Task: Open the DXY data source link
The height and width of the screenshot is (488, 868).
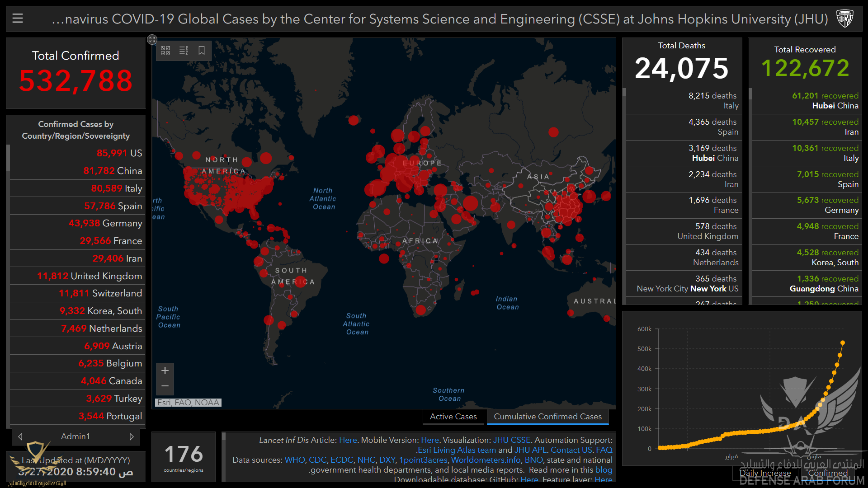Action: (x=387, y=460)
